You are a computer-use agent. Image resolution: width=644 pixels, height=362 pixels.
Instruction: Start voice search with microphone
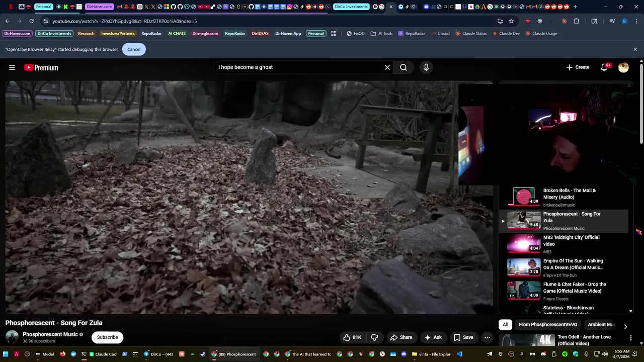coord(426,67)
